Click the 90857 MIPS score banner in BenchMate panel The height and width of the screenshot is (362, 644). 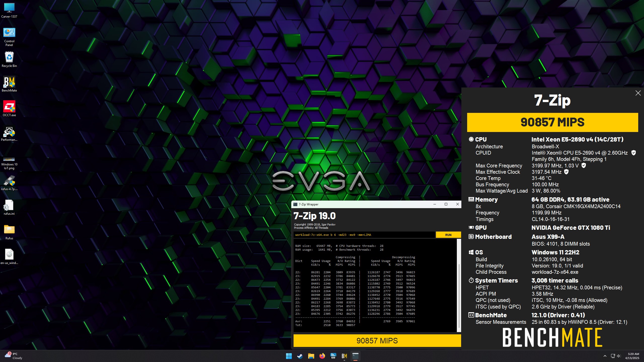[552, 122]
